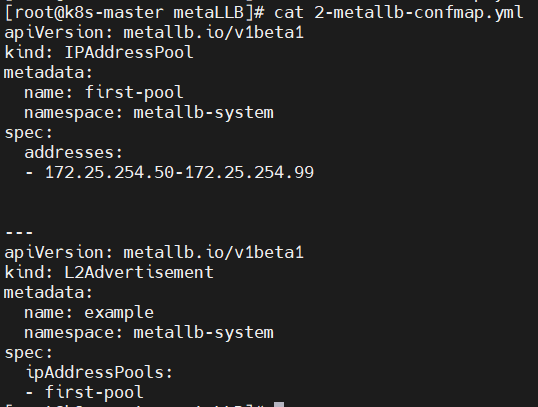Click the second apiVersion metallb.io/v1beta1 line

(154, 253)
